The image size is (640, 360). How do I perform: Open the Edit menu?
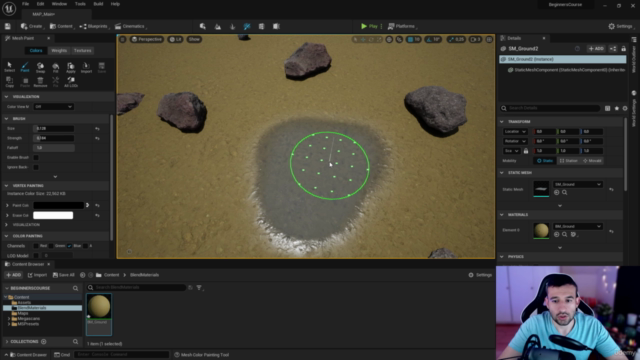pos(40,4)
